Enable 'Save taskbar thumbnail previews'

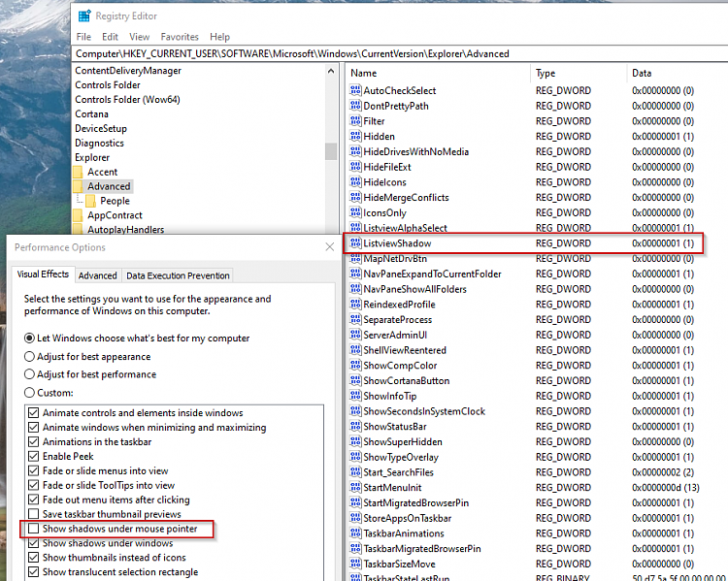click(x=33, y=514)
